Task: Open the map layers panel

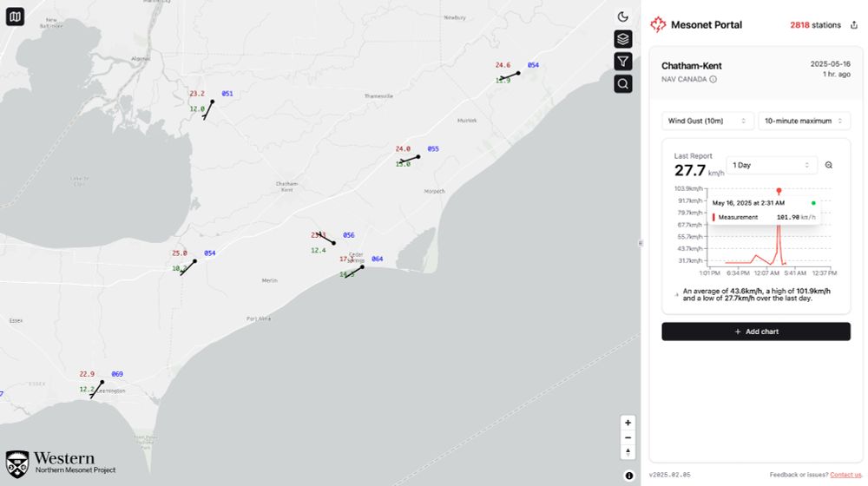Action: click(x=622, y=39)
